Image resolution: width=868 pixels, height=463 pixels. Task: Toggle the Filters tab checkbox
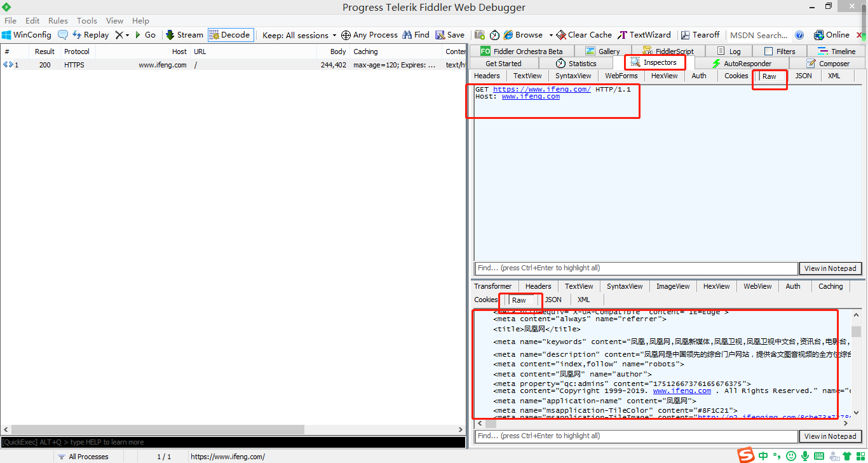[x=769, y=51]
